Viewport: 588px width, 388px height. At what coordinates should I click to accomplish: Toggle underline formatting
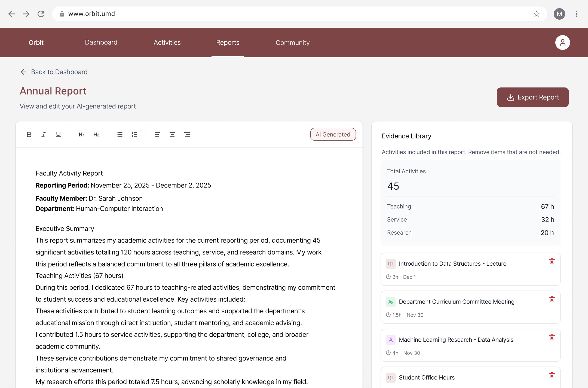coord(58,134)
